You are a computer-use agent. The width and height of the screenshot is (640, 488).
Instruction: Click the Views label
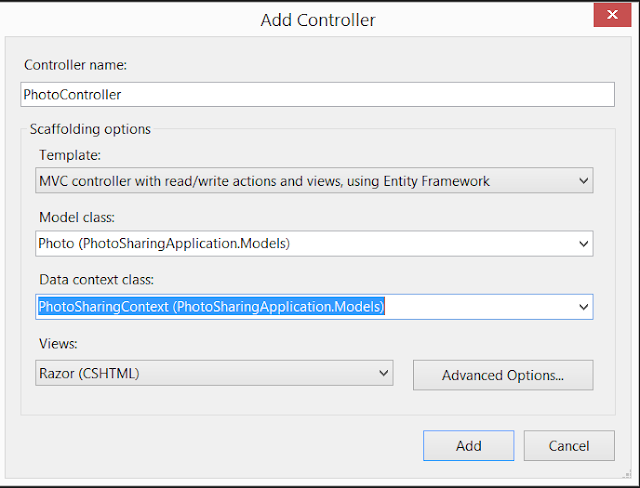(x=58, y=344)
